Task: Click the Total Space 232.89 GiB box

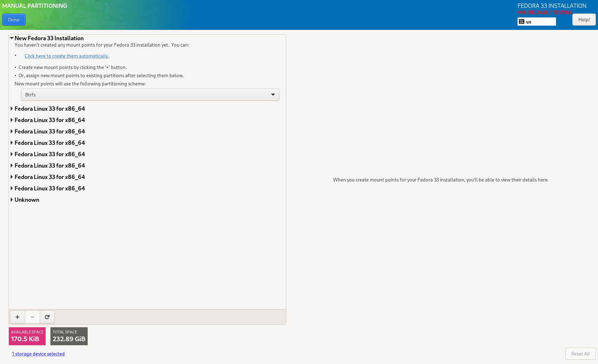Action: coord(69,336)
